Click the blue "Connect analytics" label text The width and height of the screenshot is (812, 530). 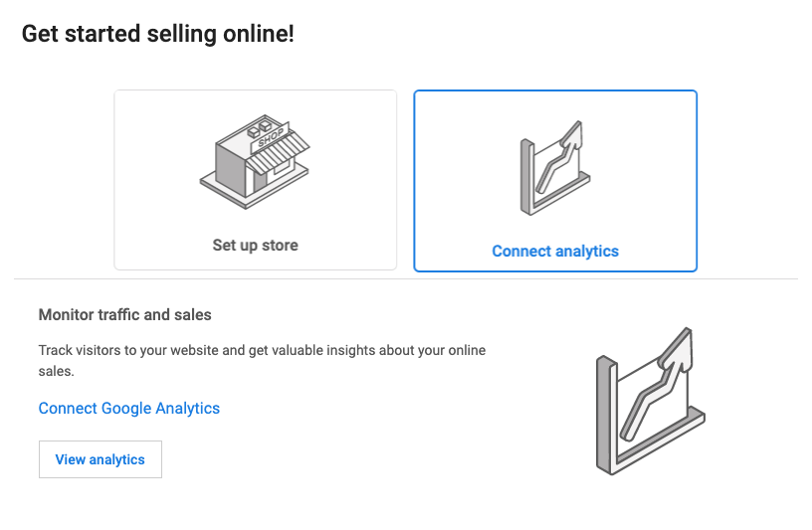tap(555, 251)
